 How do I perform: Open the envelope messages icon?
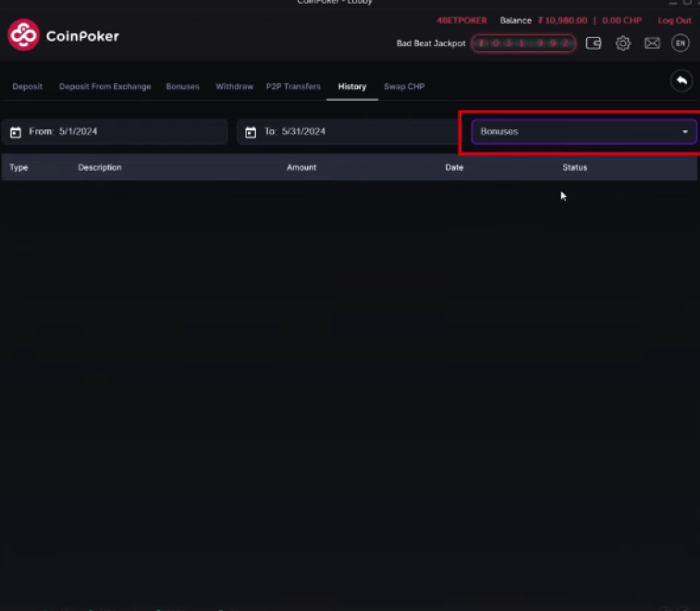click(652, 43)
